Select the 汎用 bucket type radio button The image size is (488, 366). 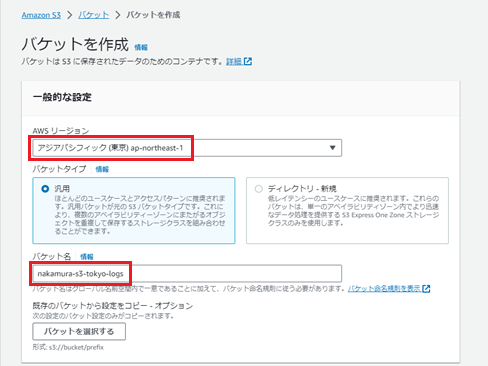(45, 189)
